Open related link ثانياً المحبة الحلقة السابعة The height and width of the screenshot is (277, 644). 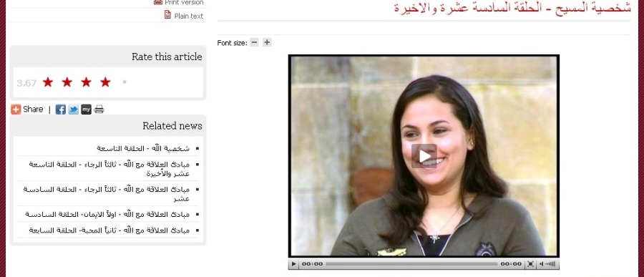(x=109, y=230)
